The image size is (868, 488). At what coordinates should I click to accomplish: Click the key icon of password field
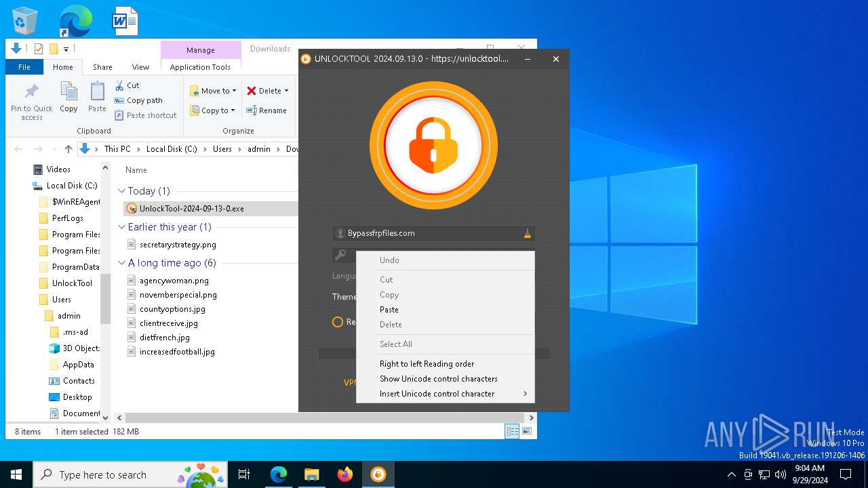[x=340, y=255]
